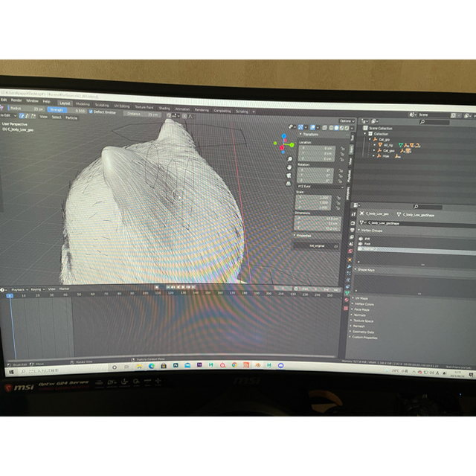This screenshot has height=476, width=476.
Task: Open the XYZ Euler rotation mode dropdown
Action: [321, 187]
